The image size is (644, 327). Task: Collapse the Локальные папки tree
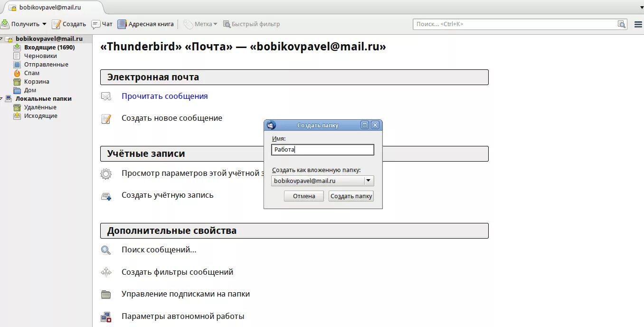coord(1,98)
